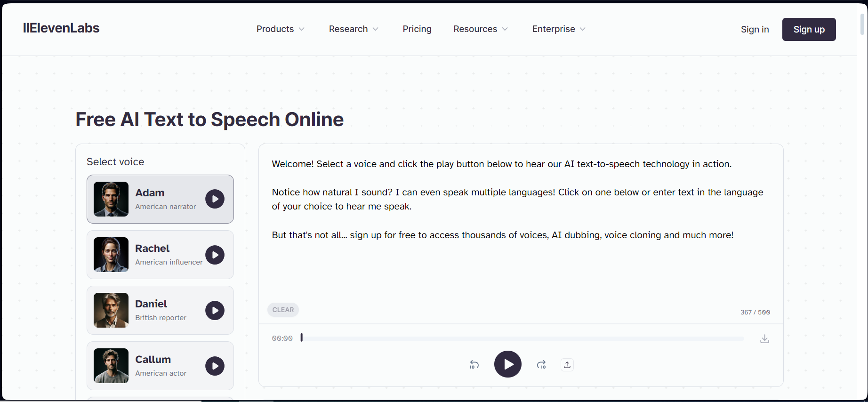
Task: Click the share audio icon
Action: 567,365
